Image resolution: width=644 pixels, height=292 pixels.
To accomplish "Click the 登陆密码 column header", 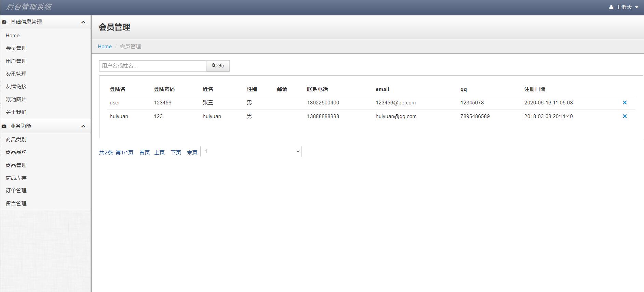I will tap(164, 89).
